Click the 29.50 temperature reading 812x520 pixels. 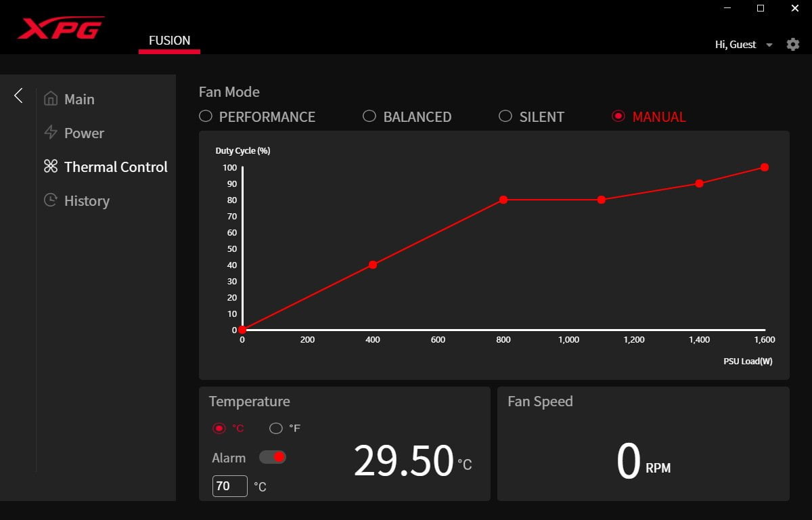(403, 461)
